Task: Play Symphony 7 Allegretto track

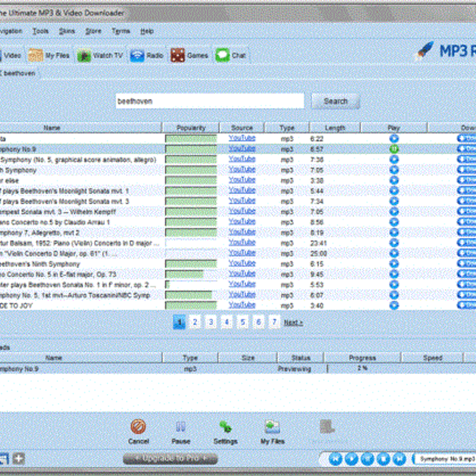Action: 394,232
